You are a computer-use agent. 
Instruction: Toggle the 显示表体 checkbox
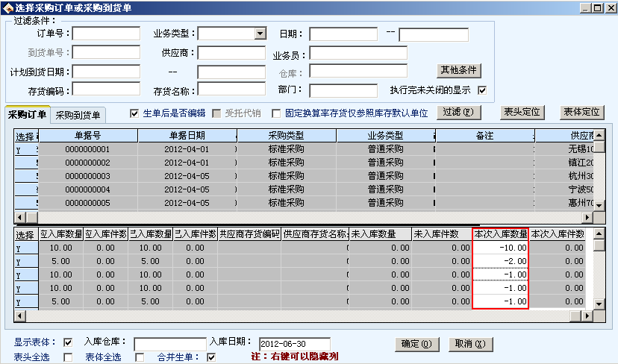(68, 342)
